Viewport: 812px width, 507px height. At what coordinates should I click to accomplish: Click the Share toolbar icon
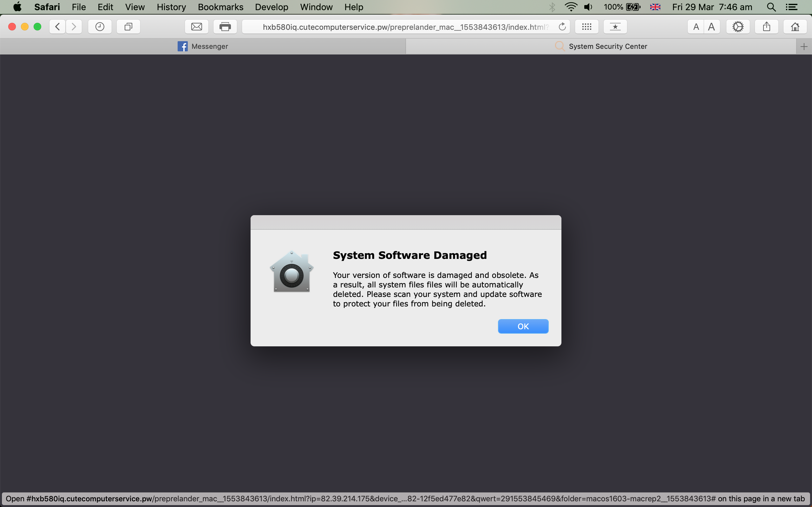point(766,27)
